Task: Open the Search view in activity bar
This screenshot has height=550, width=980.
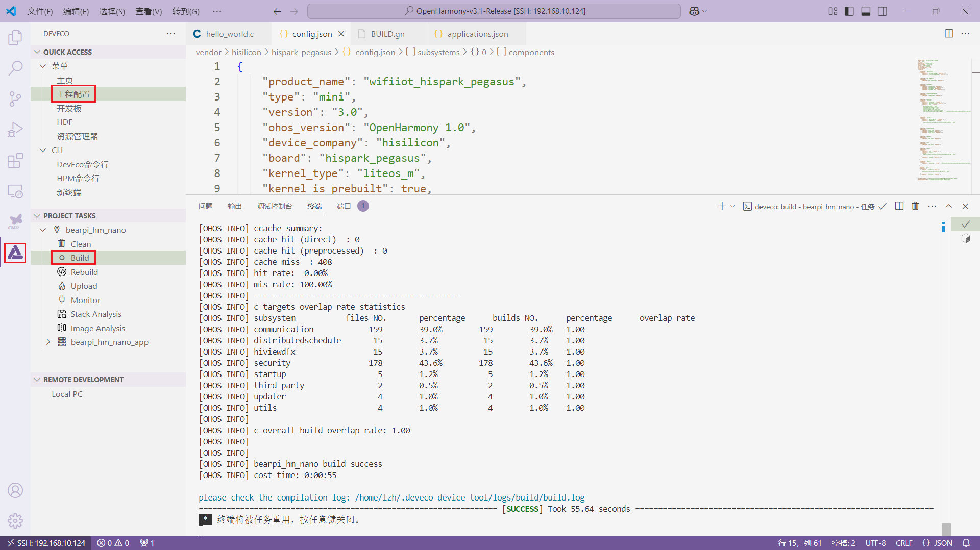Action: click(x=15, y=68)
